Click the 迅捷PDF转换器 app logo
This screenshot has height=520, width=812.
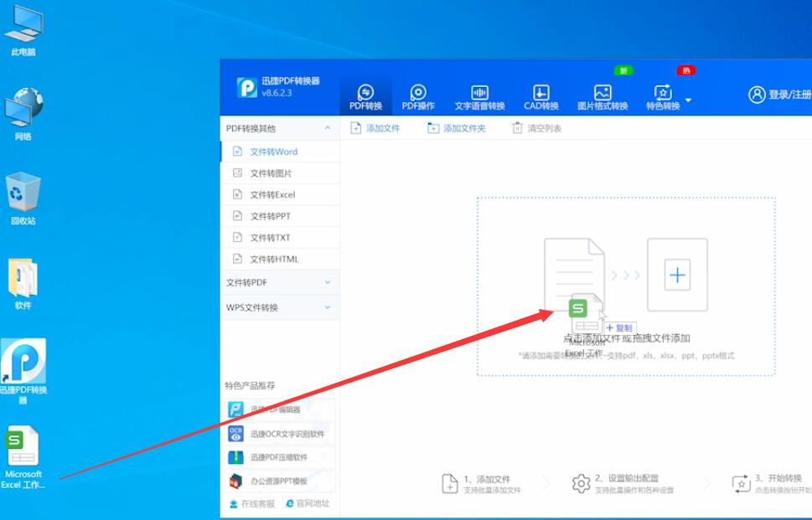point(247,87)
